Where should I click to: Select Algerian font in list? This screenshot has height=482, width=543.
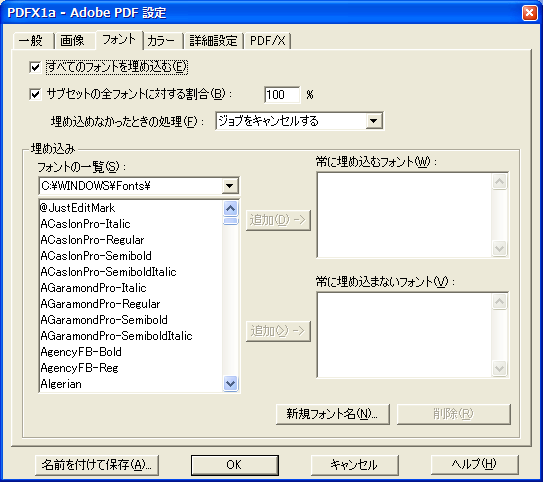131,384
